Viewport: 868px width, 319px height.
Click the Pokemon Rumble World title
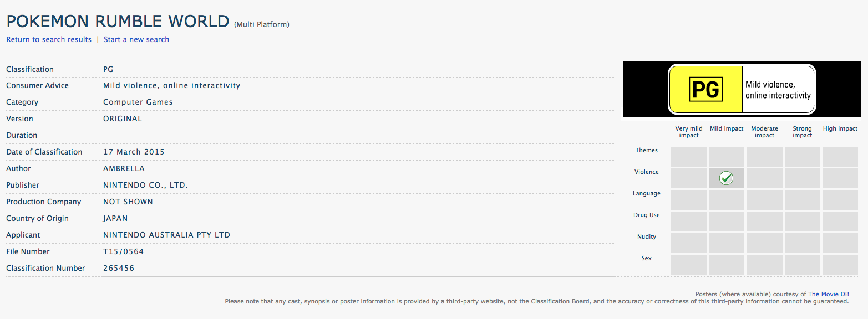coord(118,22)
